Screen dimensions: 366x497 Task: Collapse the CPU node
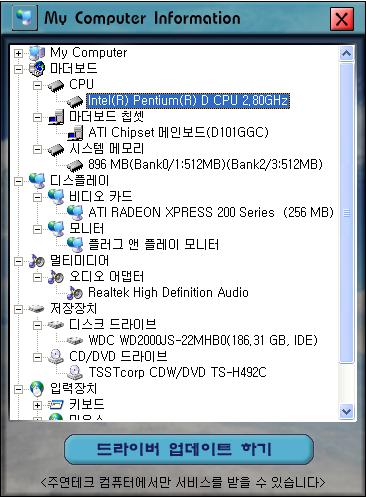pyautogui.click(x=38, y=85)
